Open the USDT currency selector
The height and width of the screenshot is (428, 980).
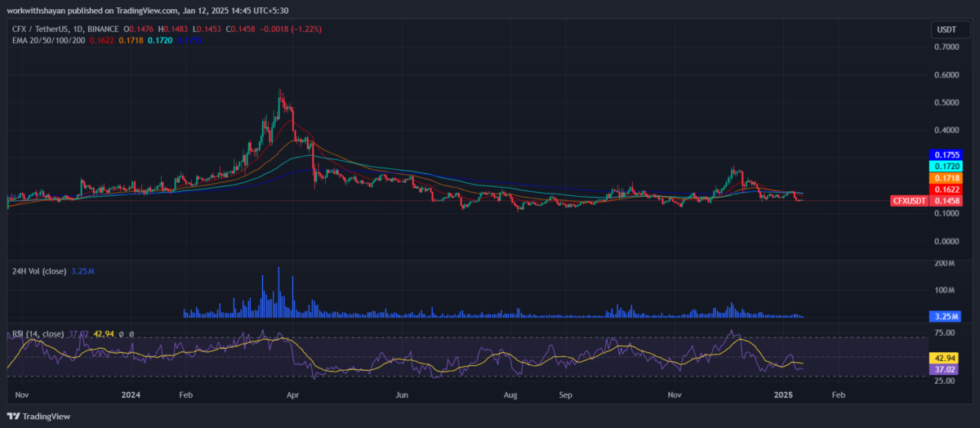(x=944, y=30)
